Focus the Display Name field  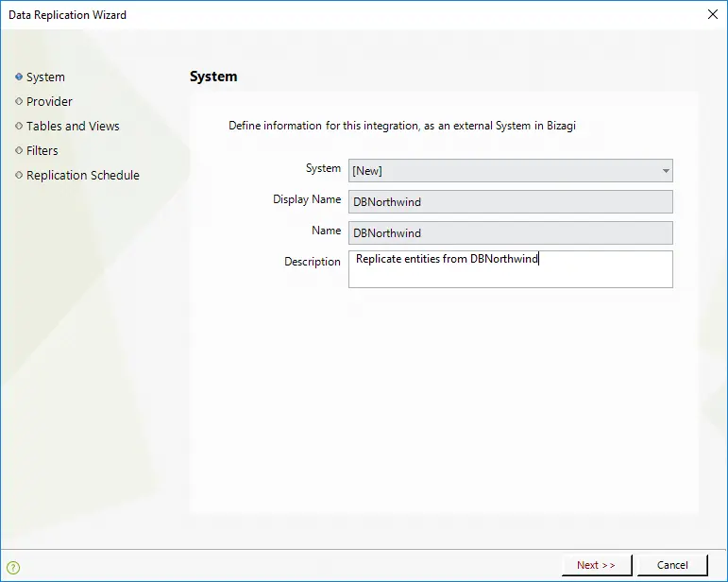coord(510,201)
